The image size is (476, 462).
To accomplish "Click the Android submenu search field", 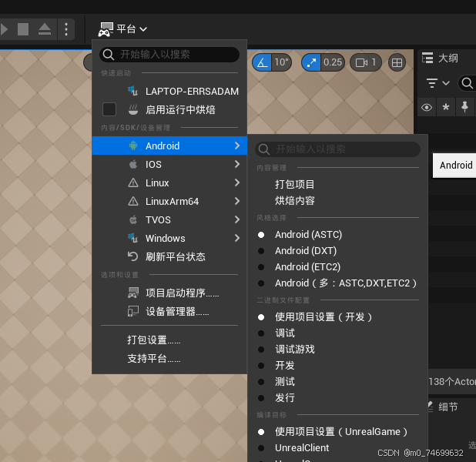I will 337,149.
